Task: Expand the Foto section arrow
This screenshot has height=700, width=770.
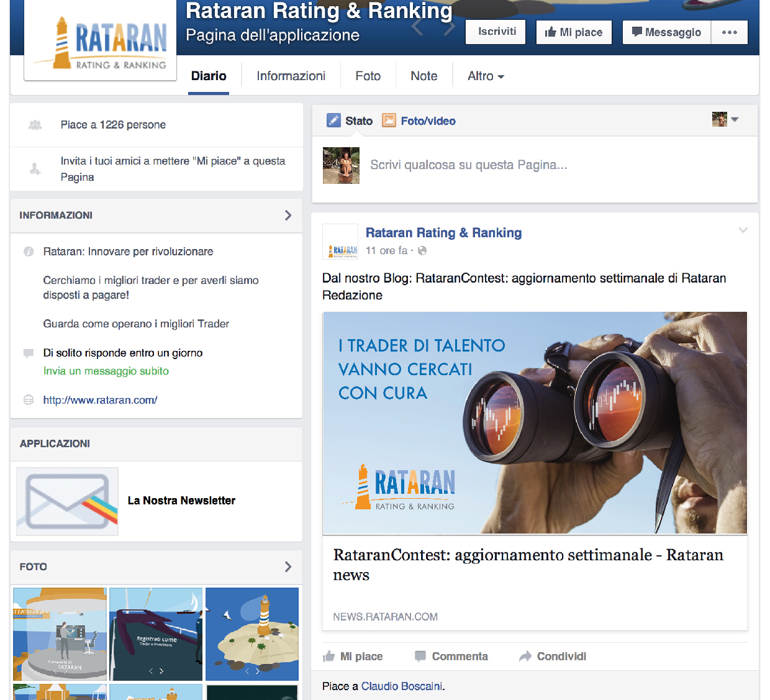Action: point(288,567)
